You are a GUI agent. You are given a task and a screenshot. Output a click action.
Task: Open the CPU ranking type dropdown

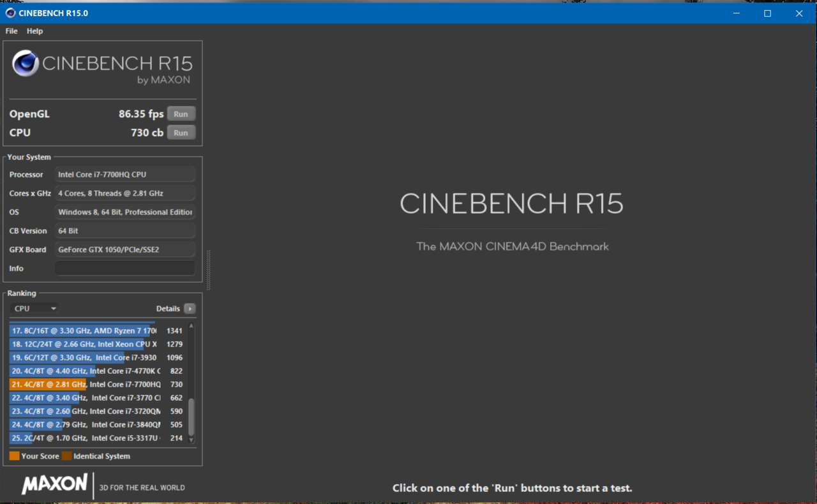click(x=34, y=309)
